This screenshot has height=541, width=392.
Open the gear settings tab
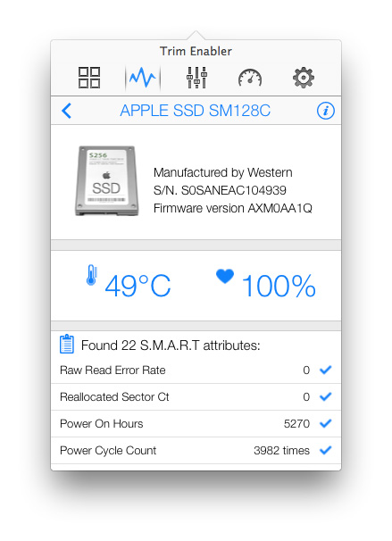point(304,78)
